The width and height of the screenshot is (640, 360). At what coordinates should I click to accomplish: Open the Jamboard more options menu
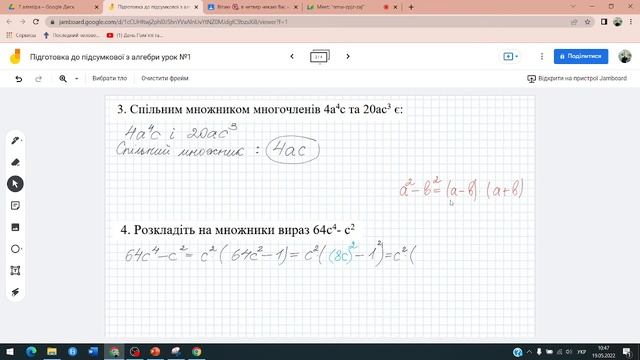point(542,56)
